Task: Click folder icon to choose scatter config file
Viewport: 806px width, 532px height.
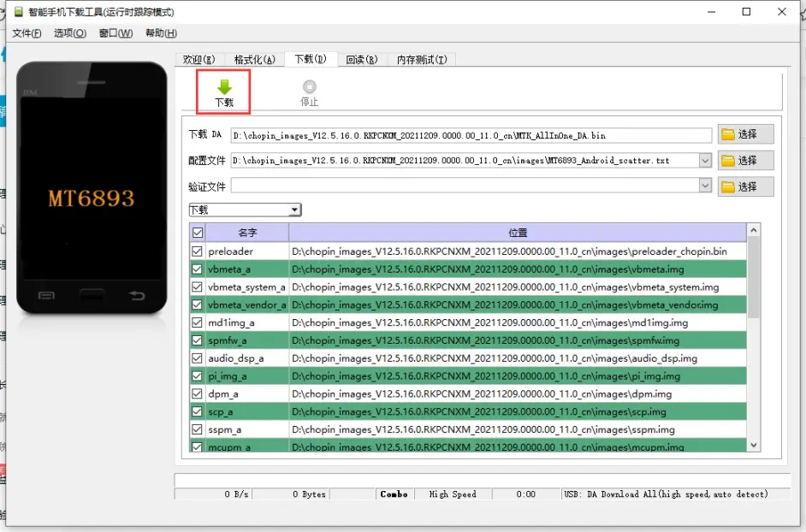Action: (x=728, y=160)
